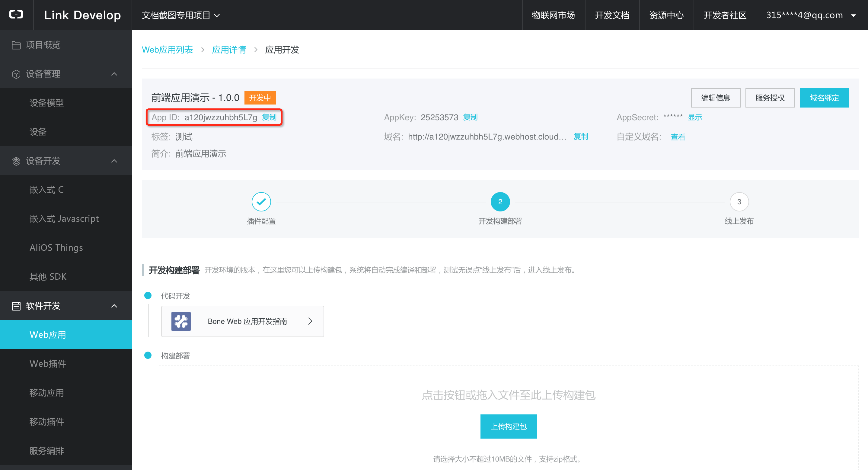Copy the AppKey value
868x470 pixels.
click(470, 117)
